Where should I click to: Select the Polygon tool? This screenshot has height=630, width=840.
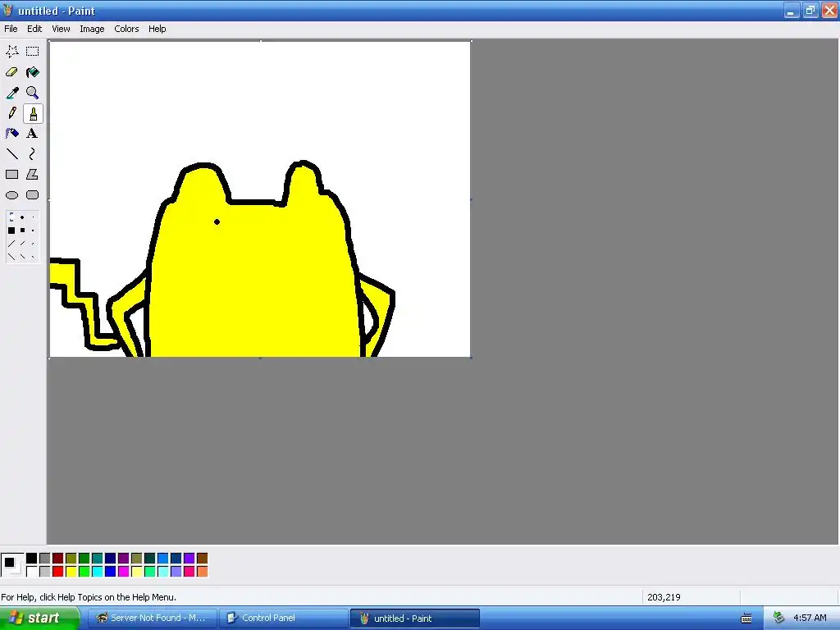pos(33,175)
